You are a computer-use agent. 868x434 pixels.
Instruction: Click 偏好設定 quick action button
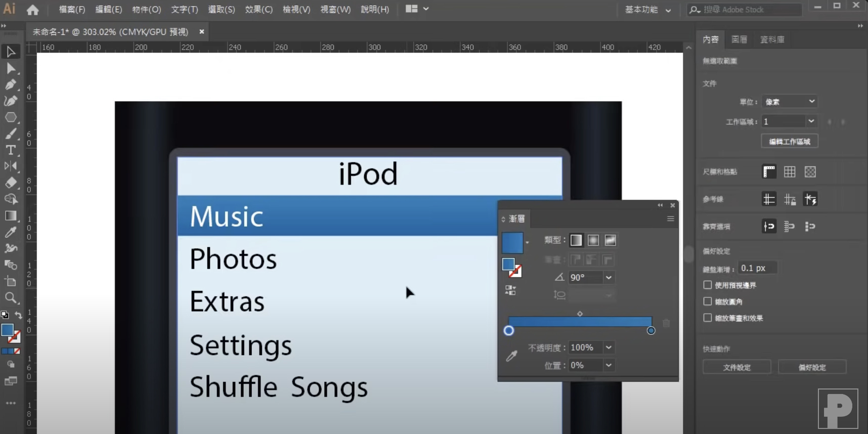[812, 367]
